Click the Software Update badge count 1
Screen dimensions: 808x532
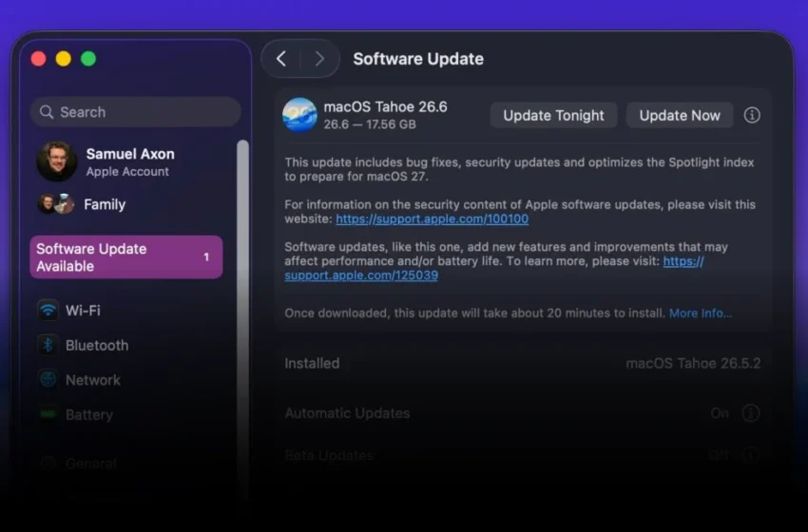[206, 257]
